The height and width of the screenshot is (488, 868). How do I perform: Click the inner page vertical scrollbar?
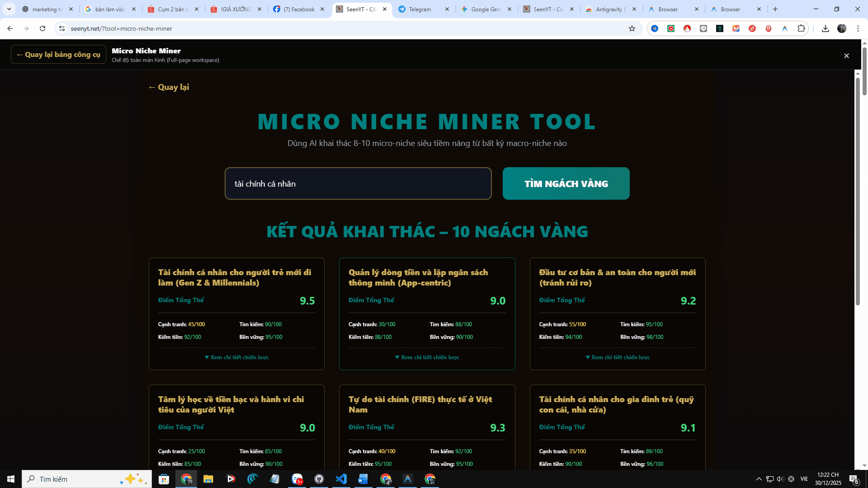pos(857,192)
